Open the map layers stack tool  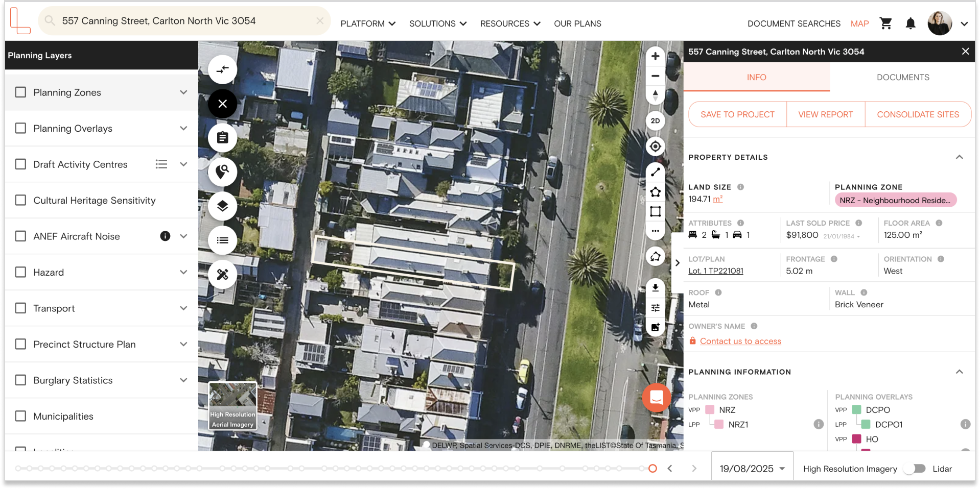(x=222, y=206)
